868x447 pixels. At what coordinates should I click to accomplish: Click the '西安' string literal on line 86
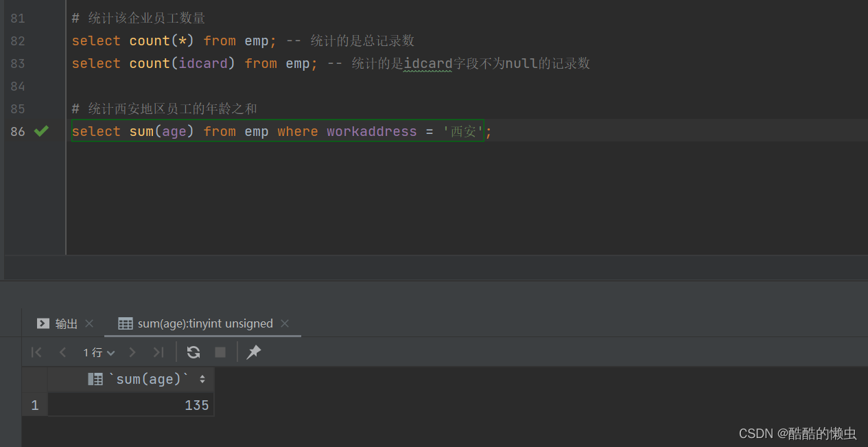464,131
